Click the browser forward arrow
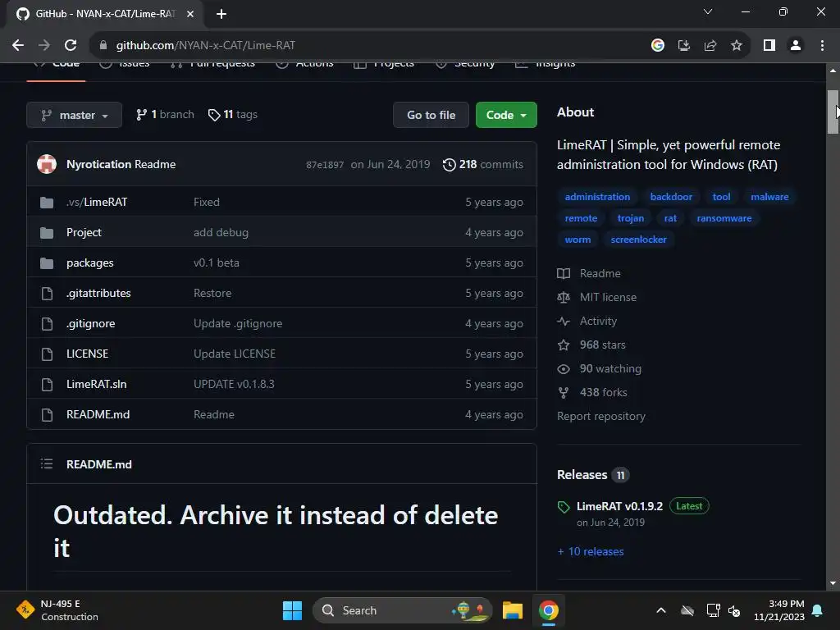Screen dimensions: 840x630 tap(44, 46)
